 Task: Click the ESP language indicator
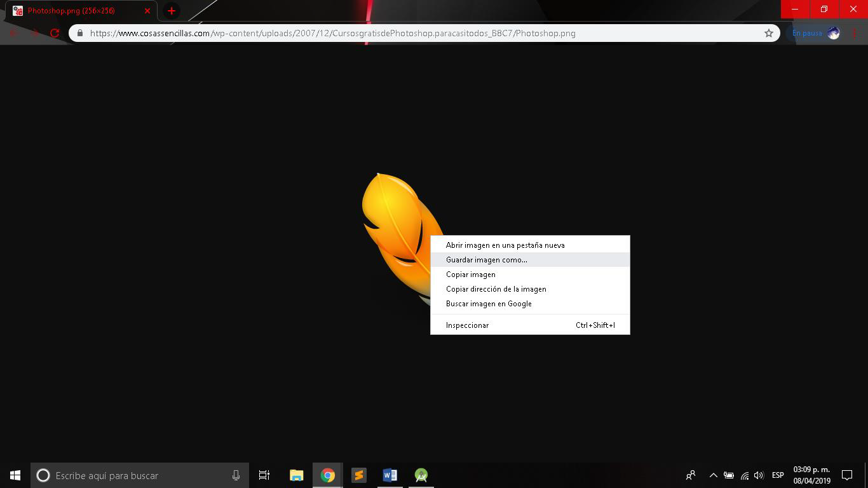778,475
